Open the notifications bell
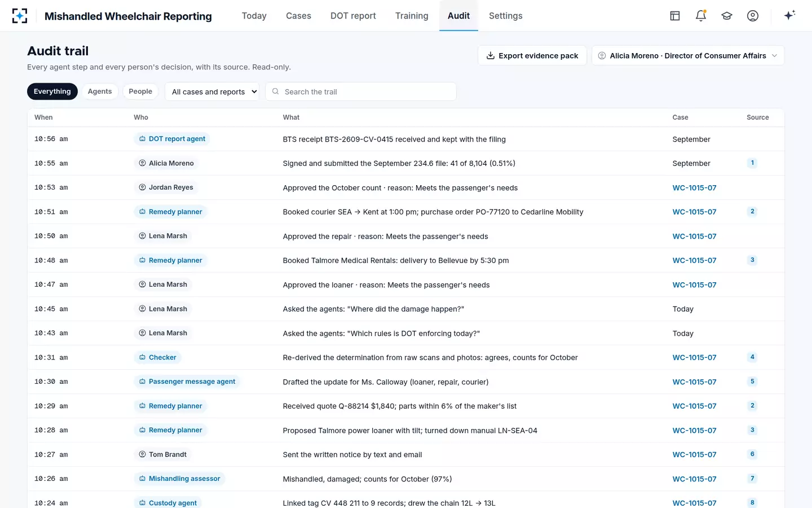The width and height of the screenshot is (812, 508). [701, 16]
